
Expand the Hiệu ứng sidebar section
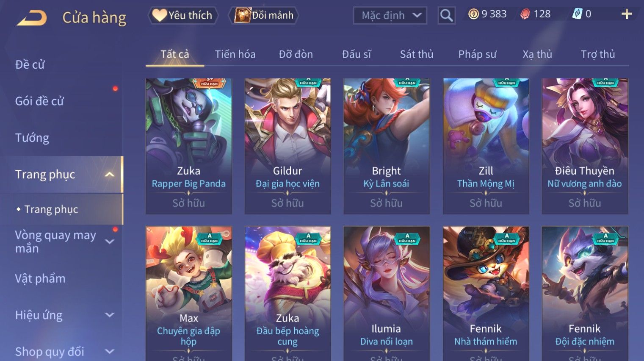click(110, 315)
